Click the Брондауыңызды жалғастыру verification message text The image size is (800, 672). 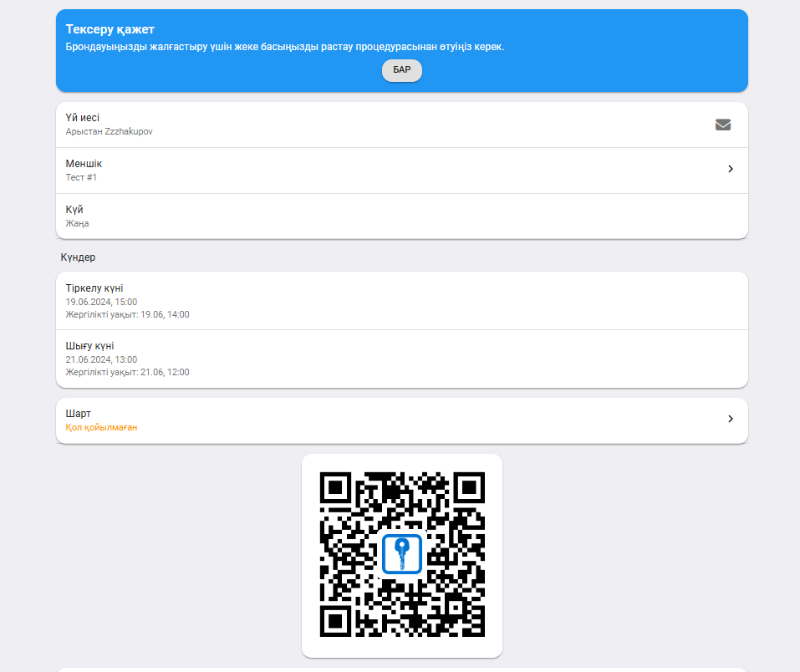point(285,47)
